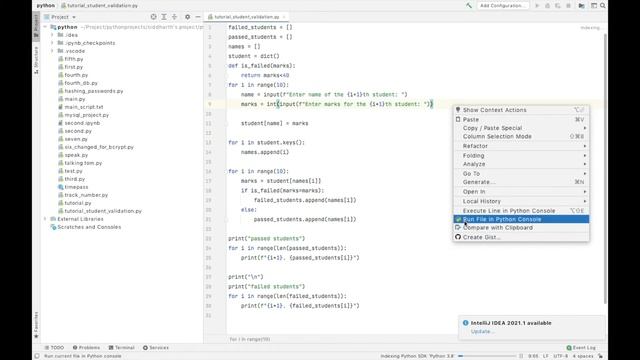This screenshot has height=360, width=640.
Task: Click the tool windows toggle icon in status bar
Action: [37, 356]
